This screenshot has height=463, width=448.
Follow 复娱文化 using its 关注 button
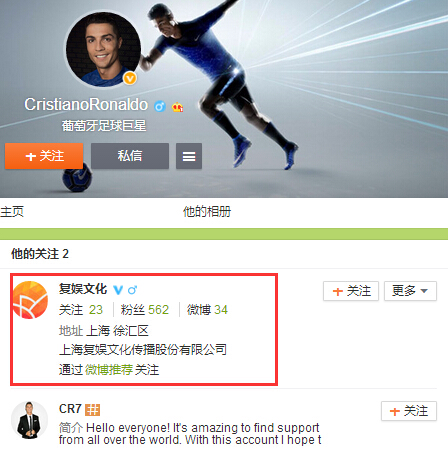point(351,291)
